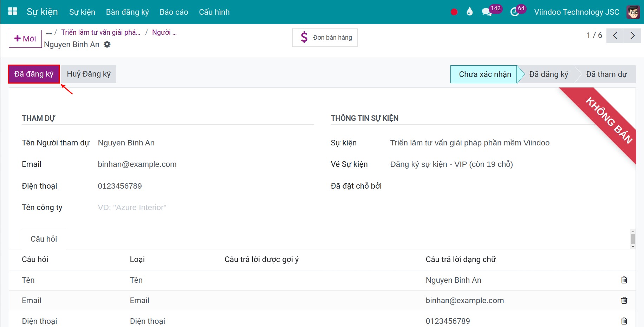This screenshot has width=644, height=327.
Task: Click the water drop icon in navbar
Action: coord(469,12)
